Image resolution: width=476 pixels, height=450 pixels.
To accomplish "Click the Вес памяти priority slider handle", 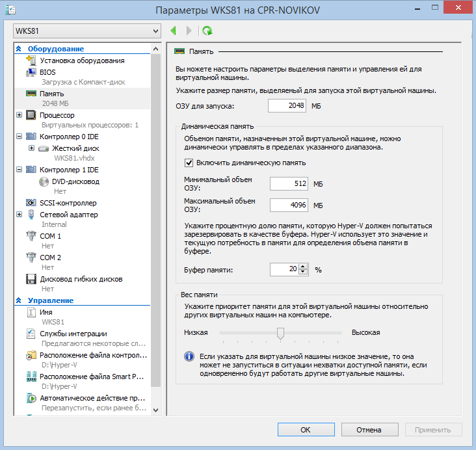I will [x=280, y=333].
